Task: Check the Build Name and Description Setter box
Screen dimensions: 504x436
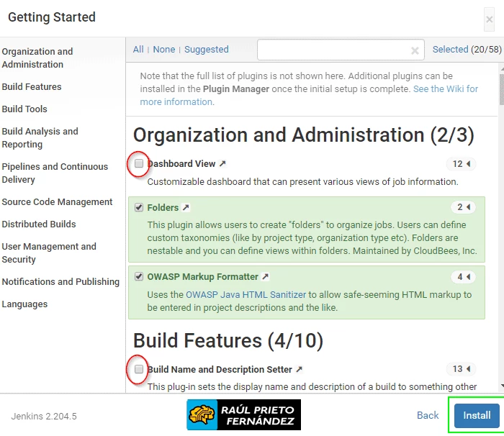Action: point(139,369)
